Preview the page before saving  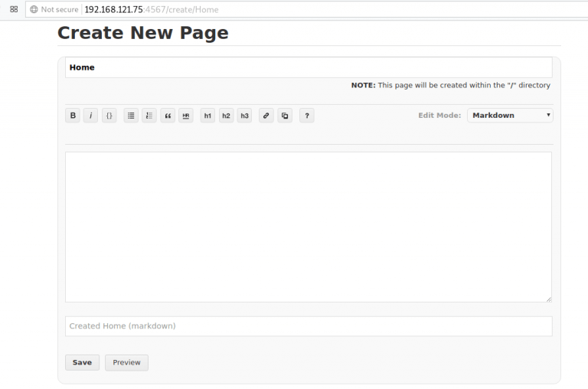tap(126, 362)
